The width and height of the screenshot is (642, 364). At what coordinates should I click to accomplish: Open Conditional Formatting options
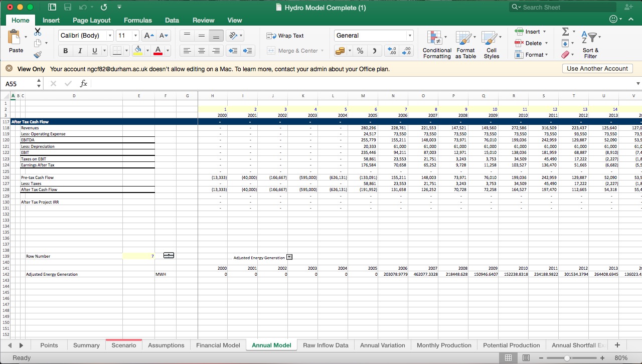click(436, 44)
